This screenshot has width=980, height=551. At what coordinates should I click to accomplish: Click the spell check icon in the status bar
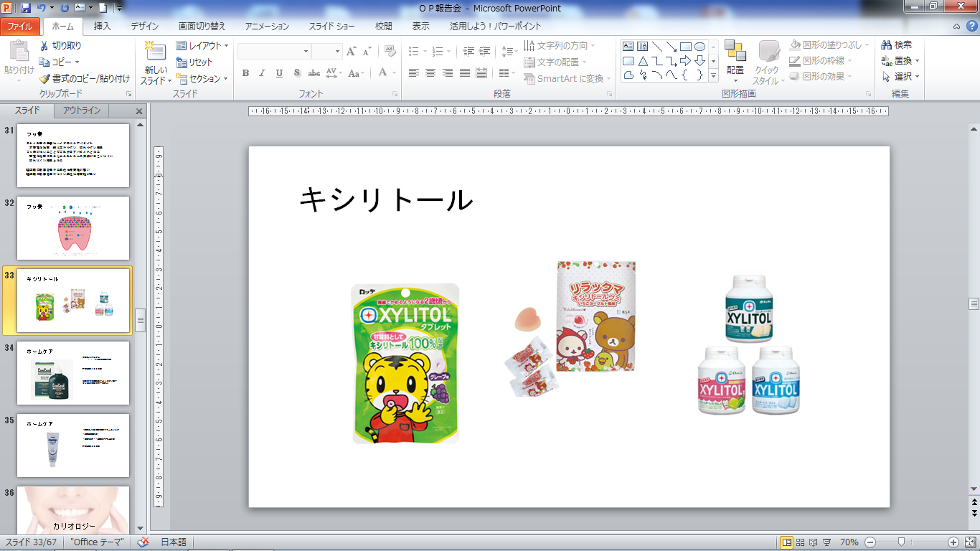coord(142,542)
